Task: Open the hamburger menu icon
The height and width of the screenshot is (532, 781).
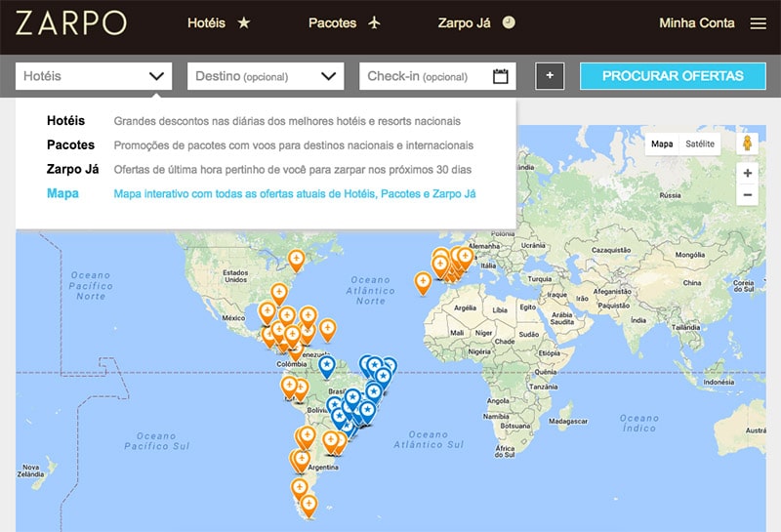Action: pos(758,23)
